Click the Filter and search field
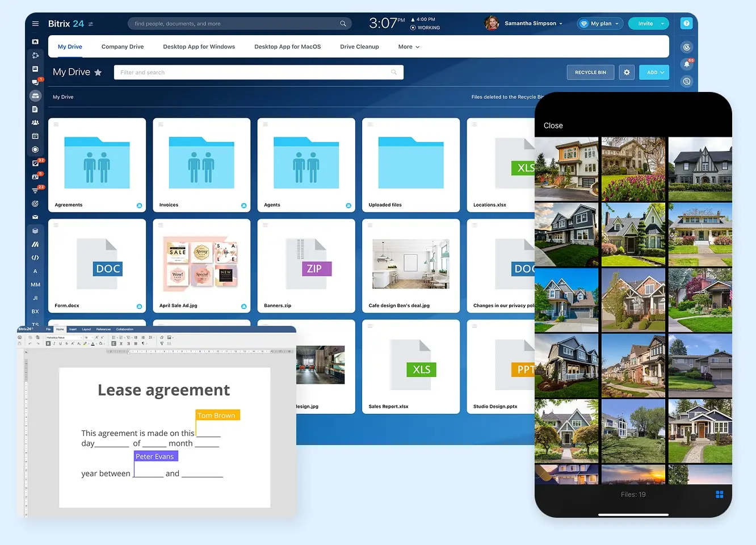This screenshot has height=545, width=756. click(255, 73)
